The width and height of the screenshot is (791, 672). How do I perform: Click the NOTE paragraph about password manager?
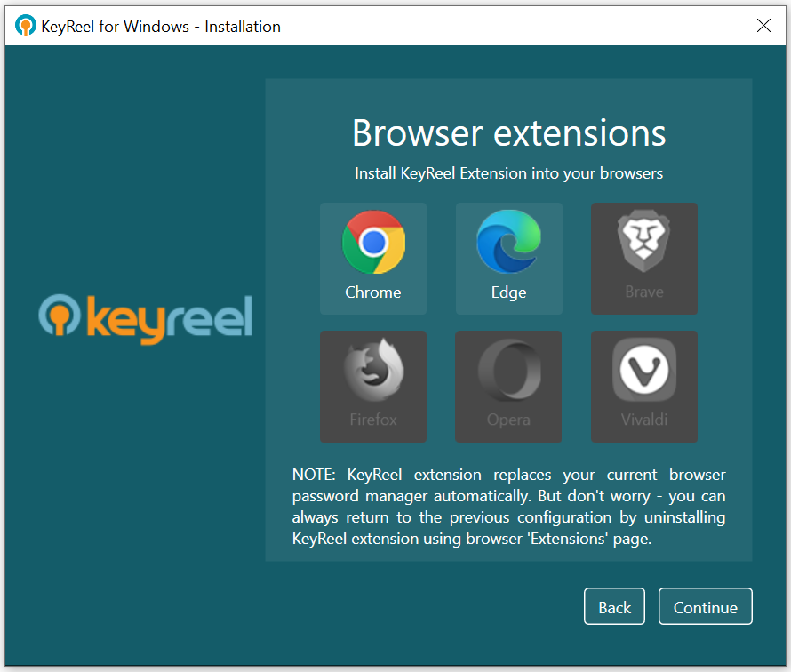tap(508, 507)
